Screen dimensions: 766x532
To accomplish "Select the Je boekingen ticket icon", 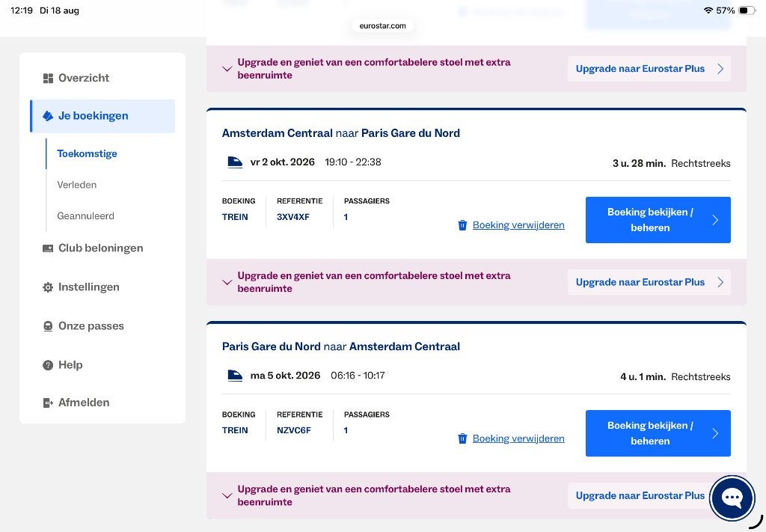I will tap(48, 116).
